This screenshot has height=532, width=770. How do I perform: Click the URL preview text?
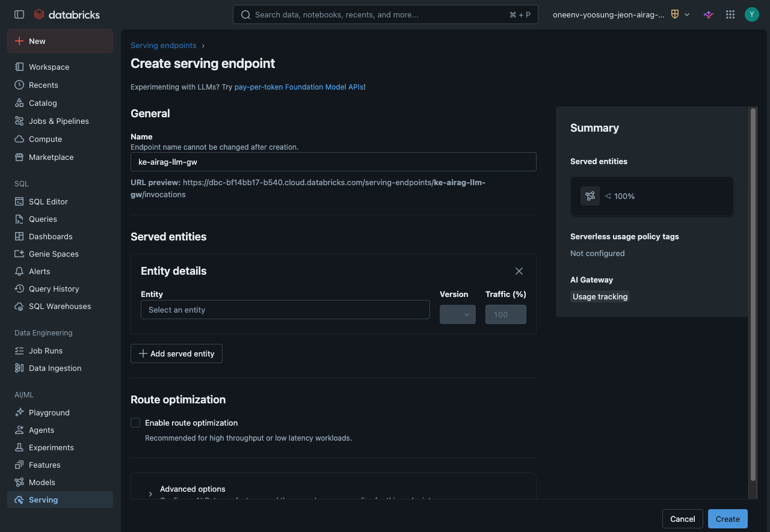click(x=308, y=188)
